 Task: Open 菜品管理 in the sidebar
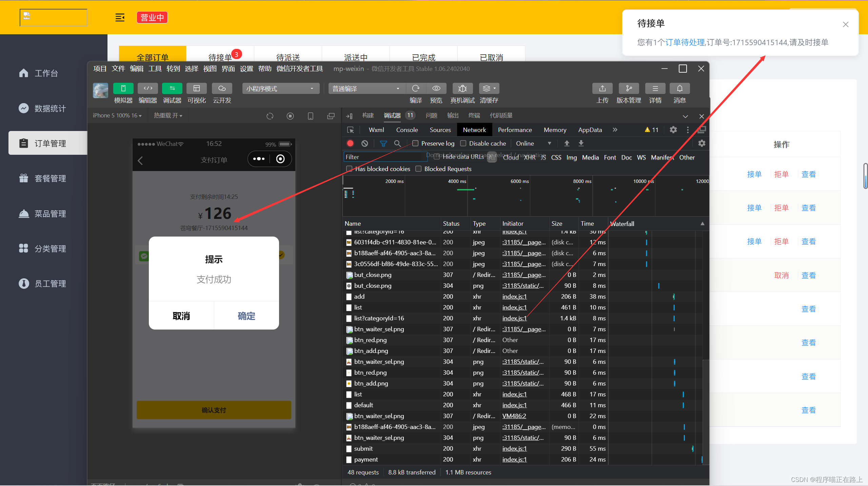click(x=50, y=213)
